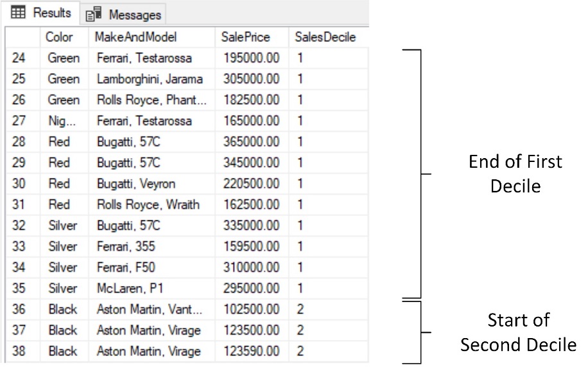Select the 102500.00 sale price cell

point(252,309)
